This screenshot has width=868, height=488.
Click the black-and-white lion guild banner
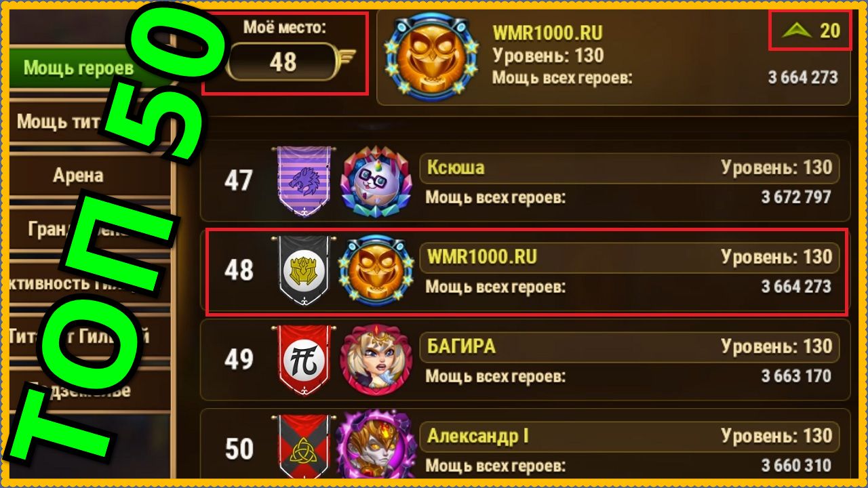[x=303, y=270]
